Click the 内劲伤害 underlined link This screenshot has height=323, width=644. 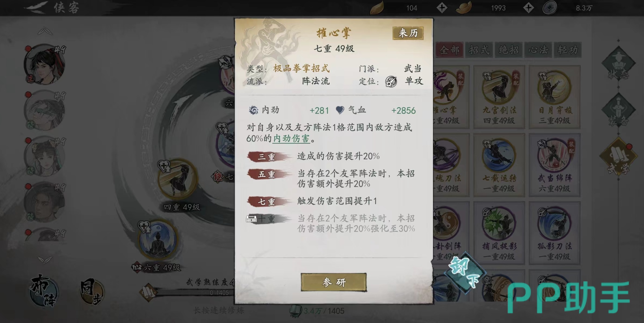click(x=291, y=139)
